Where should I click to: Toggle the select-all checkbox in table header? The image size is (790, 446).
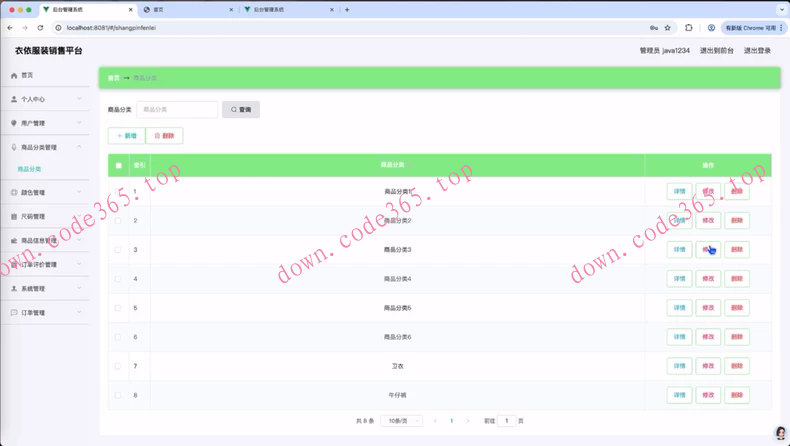(x=118, y=165)
